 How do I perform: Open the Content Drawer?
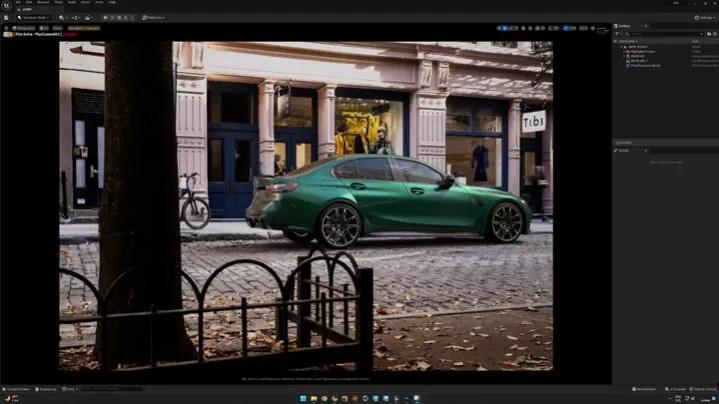click(17, 388)
